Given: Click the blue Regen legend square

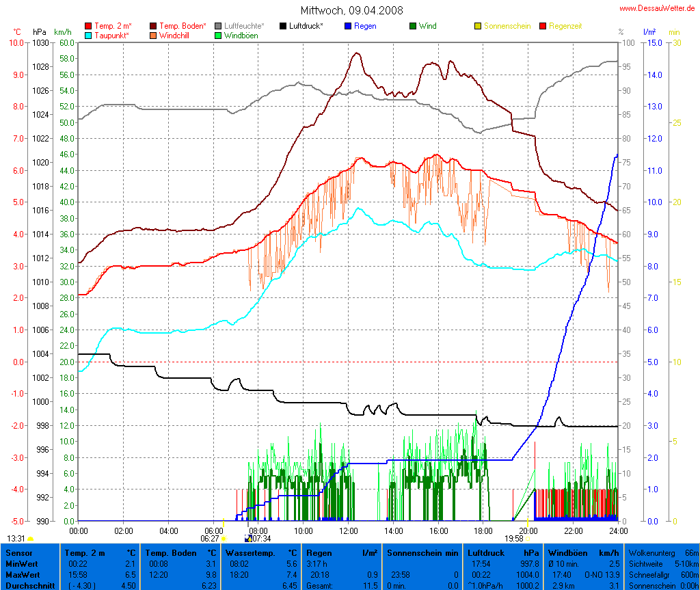Looking at the screenshot, I should [348, 26].
